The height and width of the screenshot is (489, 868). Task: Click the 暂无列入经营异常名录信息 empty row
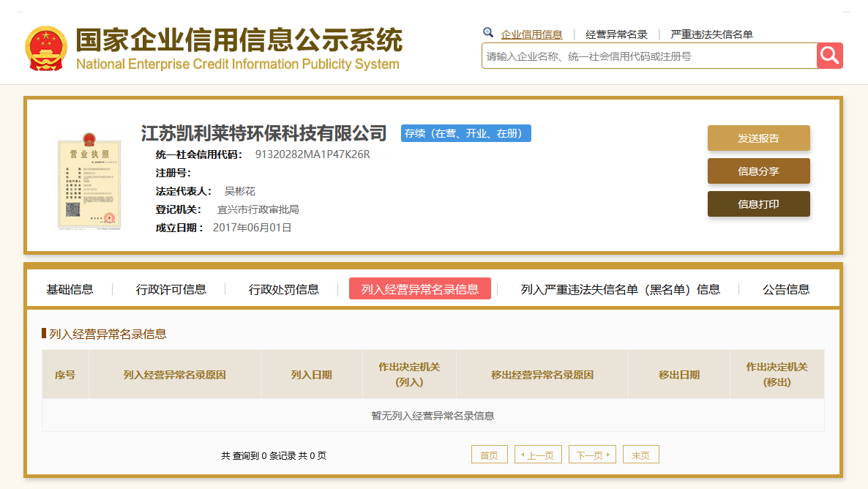tap(433, 415)
